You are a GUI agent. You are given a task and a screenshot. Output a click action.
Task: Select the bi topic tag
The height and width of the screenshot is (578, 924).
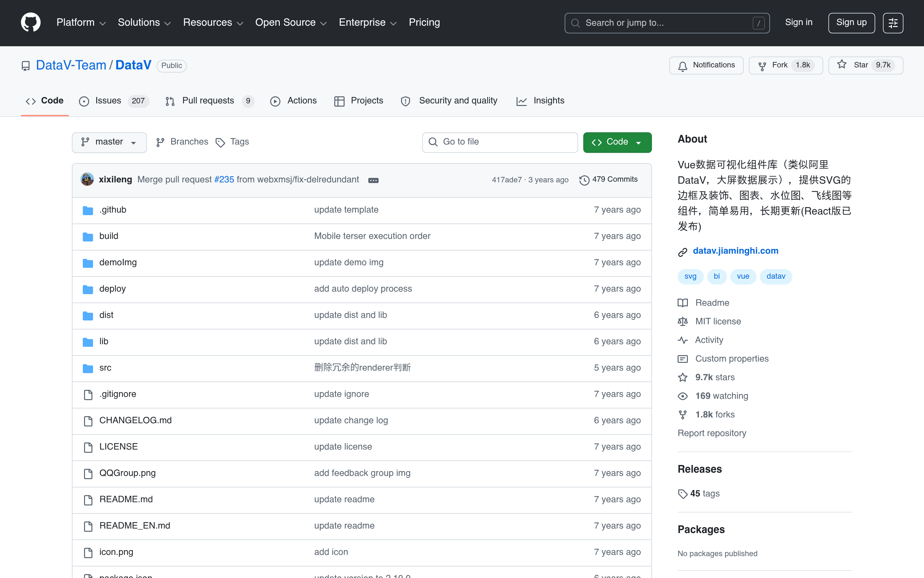click(x=717, y=276)
